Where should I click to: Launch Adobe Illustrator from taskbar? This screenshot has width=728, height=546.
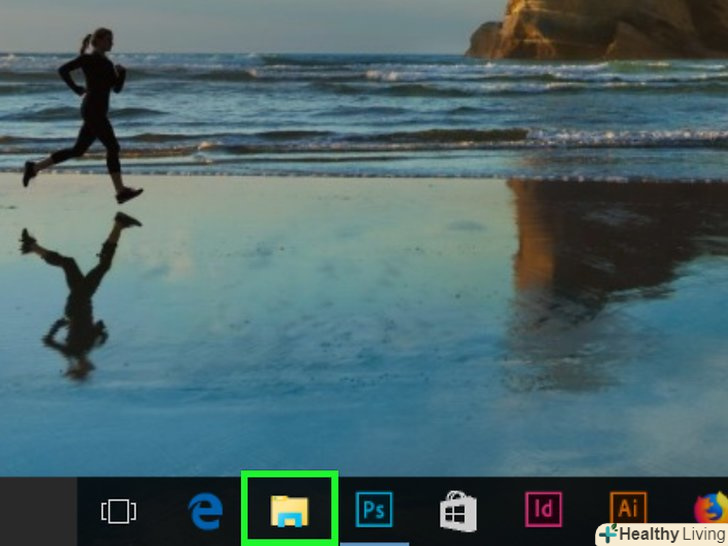coord(628,508)
